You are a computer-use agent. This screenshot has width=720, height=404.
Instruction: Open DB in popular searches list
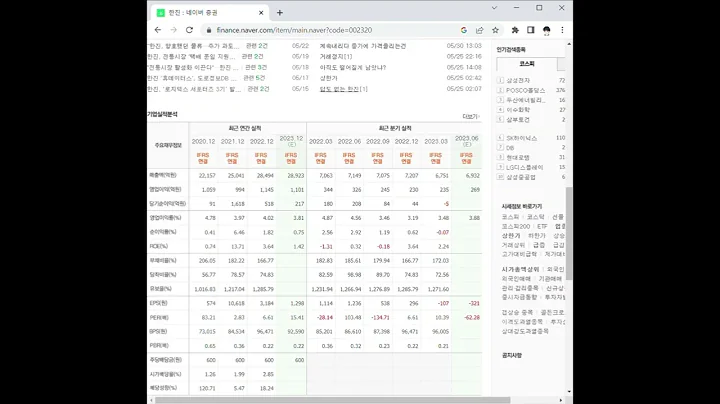(510, 148)
